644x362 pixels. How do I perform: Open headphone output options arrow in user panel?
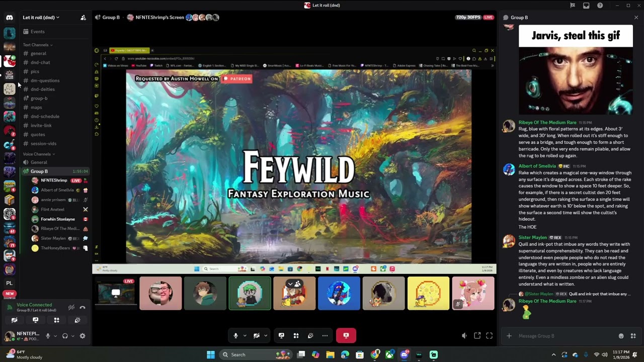pyautogui.click(x=72, y=336)
